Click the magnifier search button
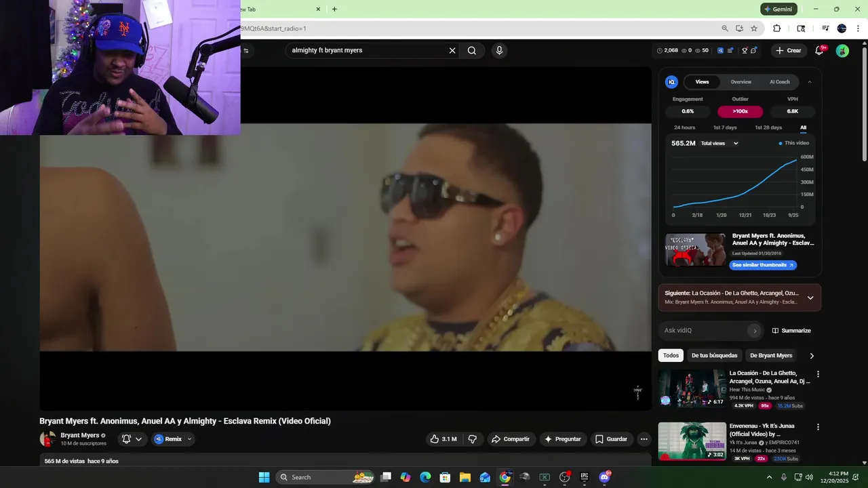 472,50
